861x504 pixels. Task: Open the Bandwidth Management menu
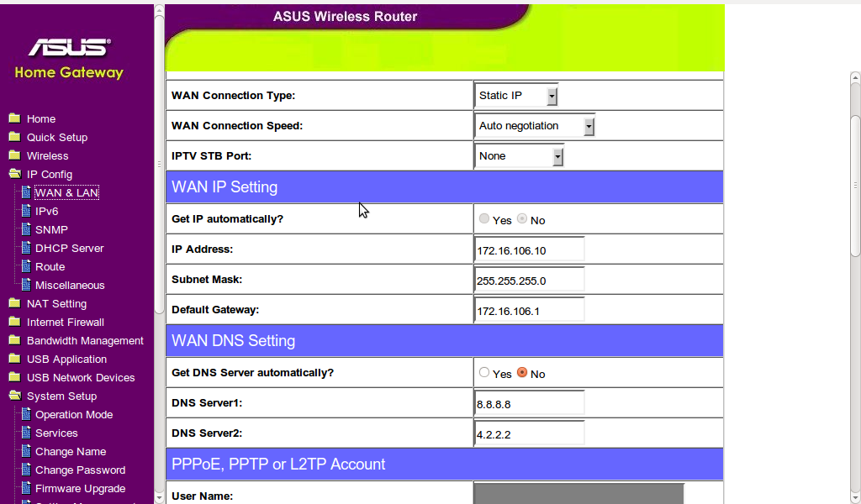[85, 340]
